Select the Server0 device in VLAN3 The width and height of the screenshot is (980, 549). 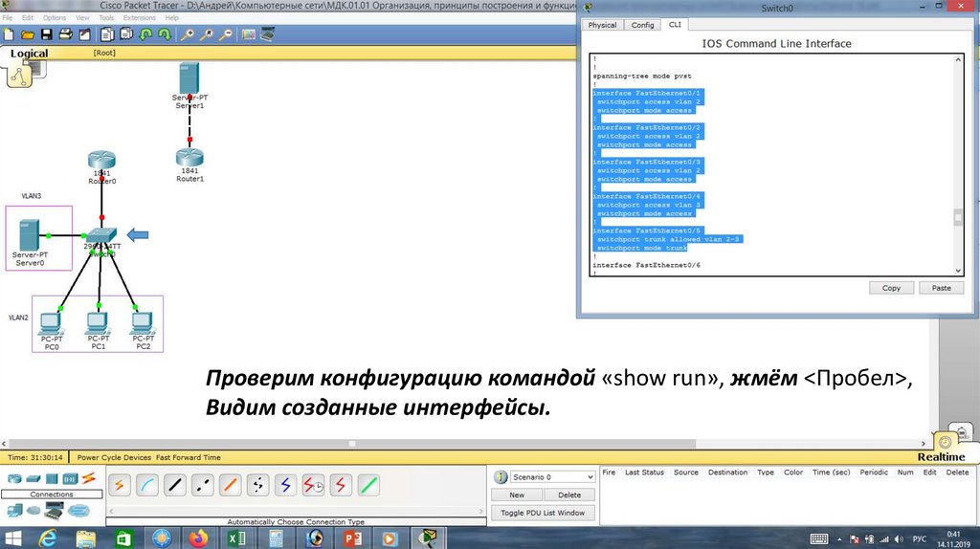(29, 235)
